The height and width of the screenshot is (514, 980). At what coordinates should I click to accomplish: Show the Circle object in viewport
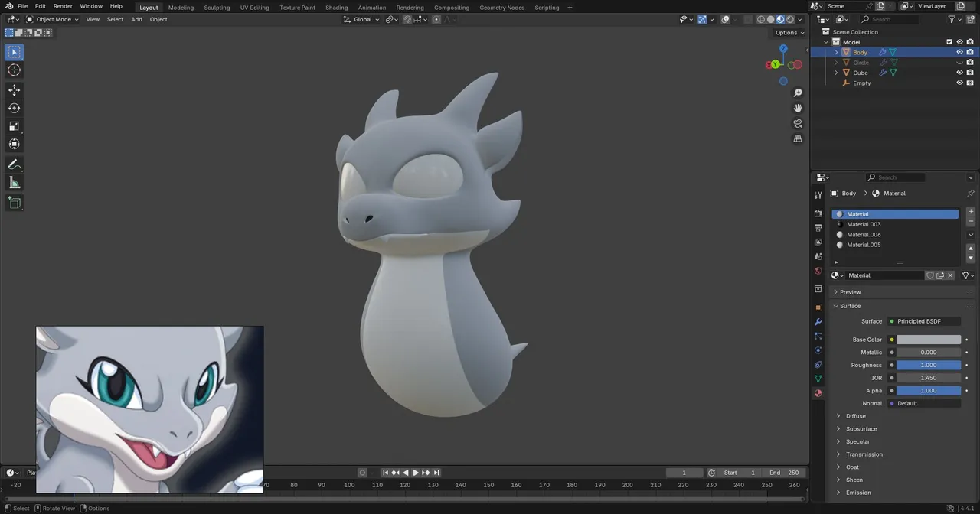pos(959,63)
